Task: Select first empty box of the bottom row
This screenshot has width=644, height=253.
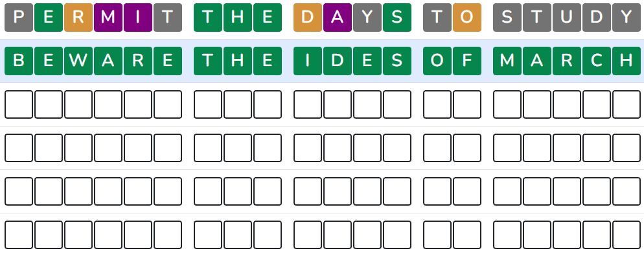Action: point(19,235)
